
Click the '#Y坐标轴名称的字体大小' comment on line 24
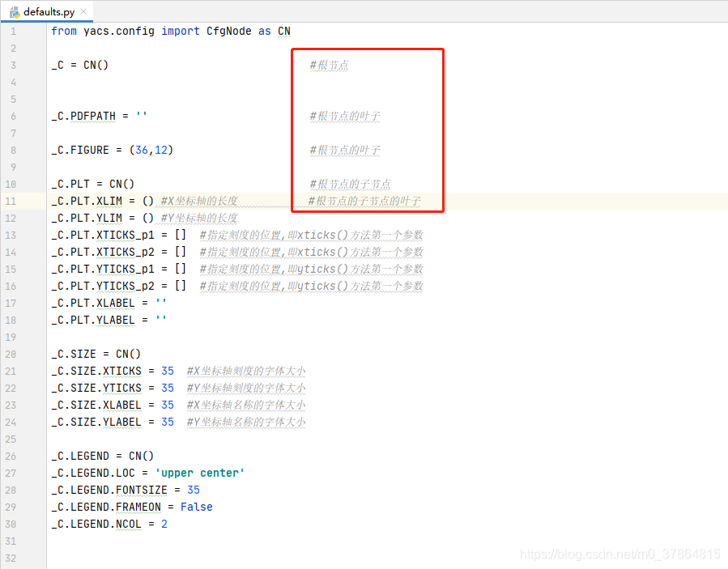246,422
